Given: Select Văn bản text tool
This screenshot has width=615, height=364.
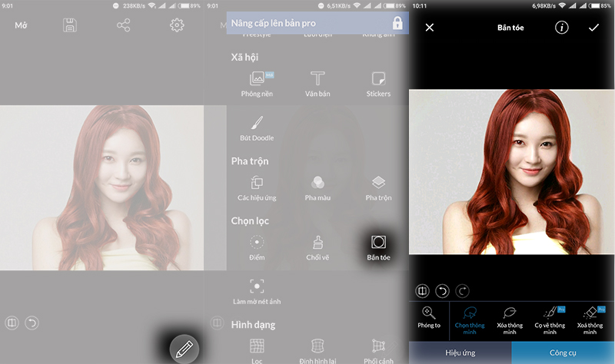Looking at the screenshot, I should 317,84.
